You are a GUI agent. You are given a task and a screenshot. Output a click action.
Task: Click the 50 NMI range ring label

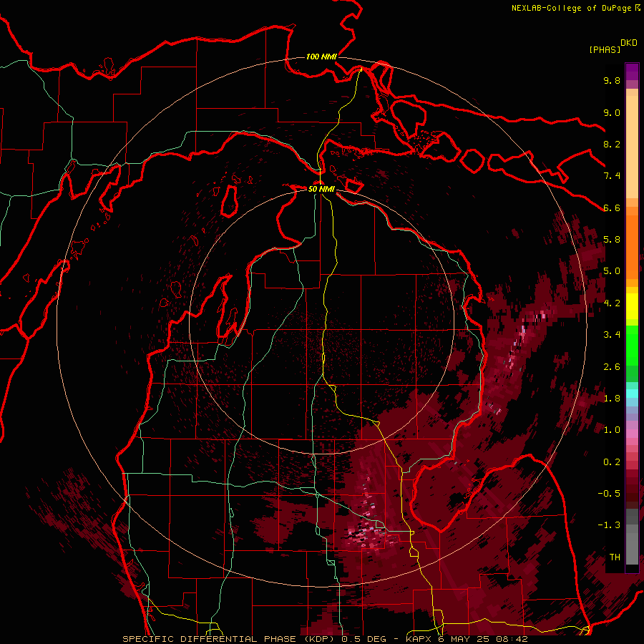(321, 189)
